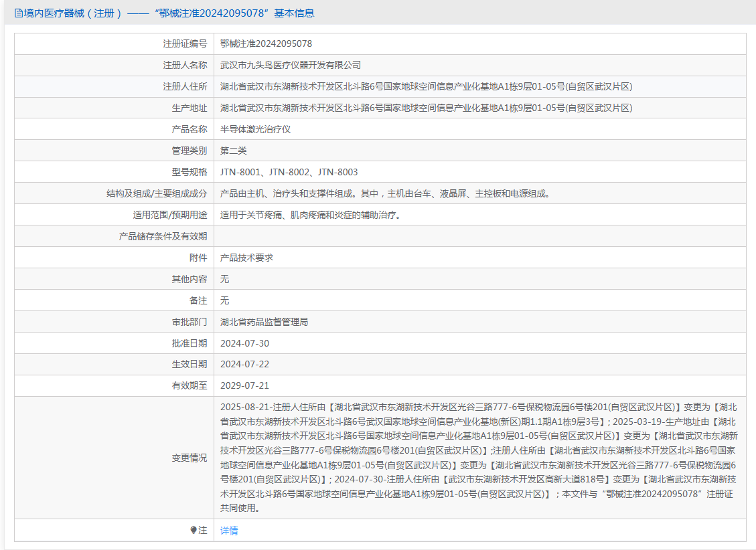The width and height of the screenshot is (756, 550).
Task: Select registration number value 鄂械注准20242095078
Action: click(266, 44)
